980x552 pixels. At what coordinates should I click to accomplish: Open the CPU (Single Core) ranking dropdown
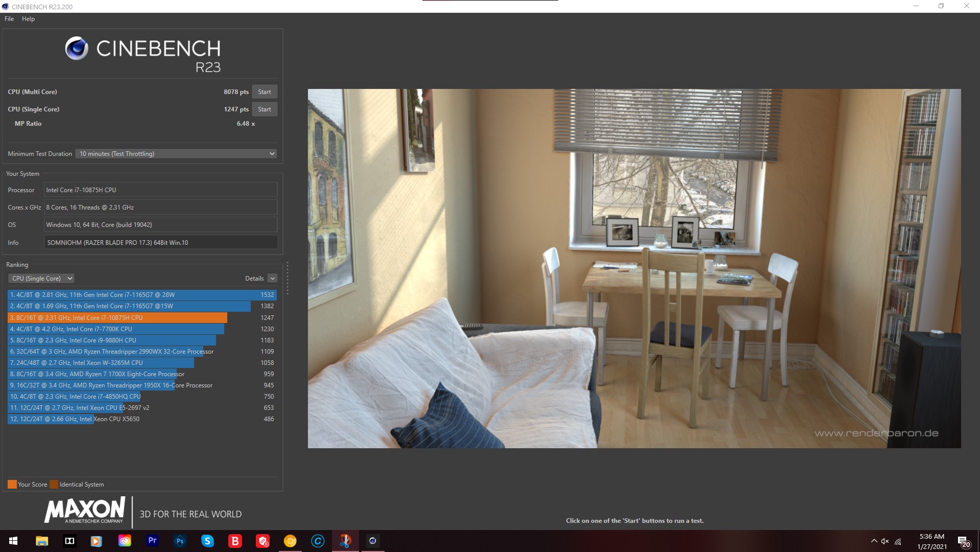(41, 279)
